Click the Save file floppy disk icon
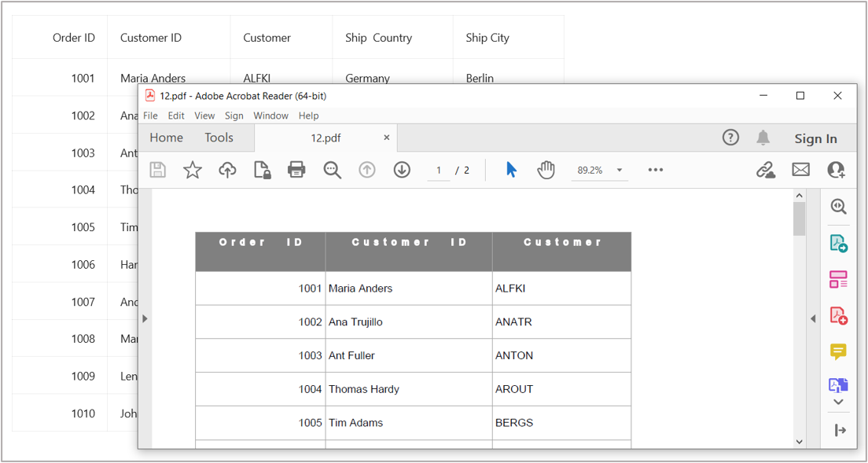 [158, 170]
